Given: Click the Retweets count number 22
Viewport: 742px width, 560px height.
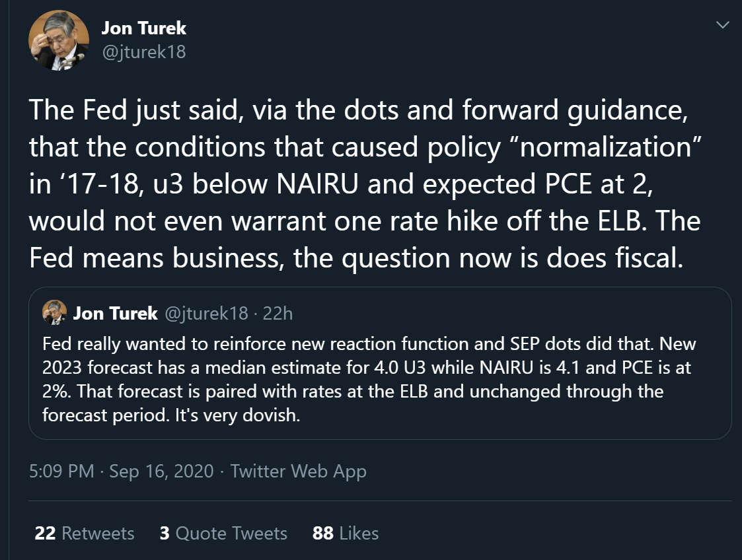Looking at the screenshot, I should tap(45, 533).
